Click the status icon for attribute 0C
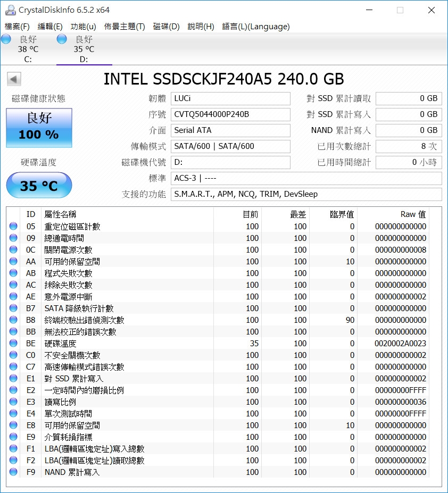The image size is (448, 493). (13, 249)
